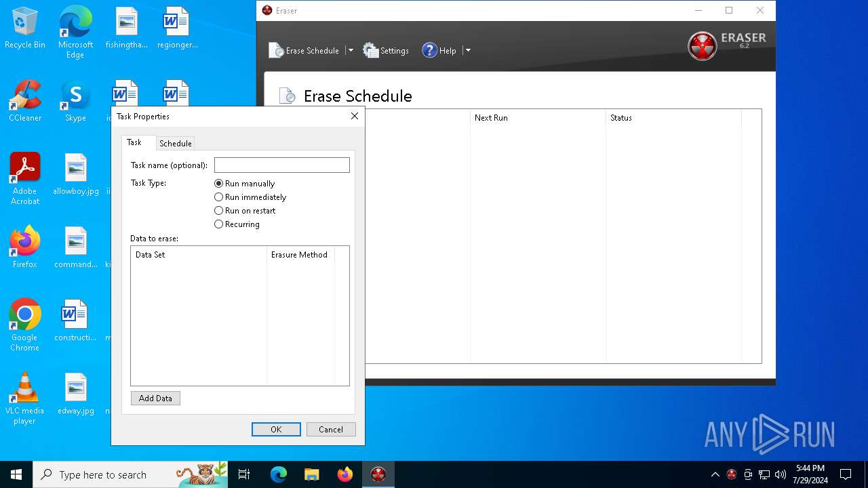The image size is (868, 488).
Task: Open the volume tray icon
Action: [781, 474]
